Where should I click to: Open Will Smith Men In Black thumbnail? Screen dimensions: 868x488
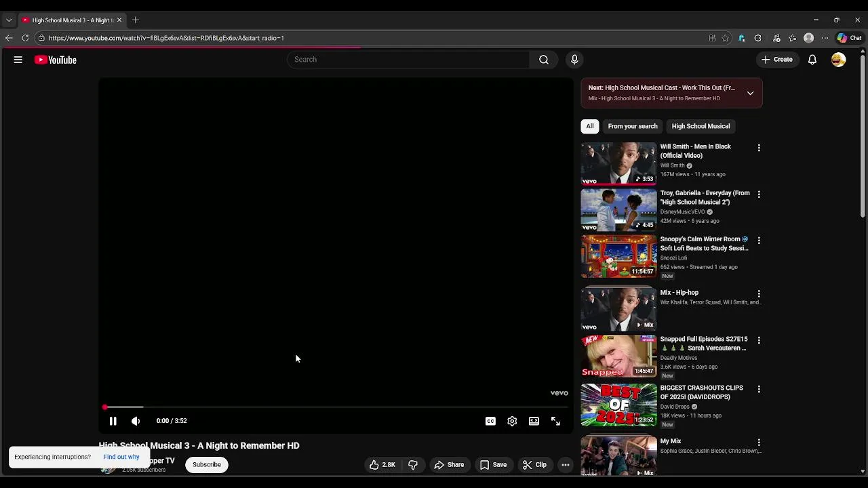point(618,163)
